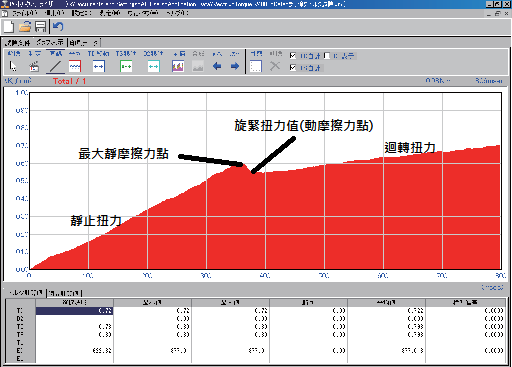The image size is (512, 367).
Task: Choose the diagonal line drawing tool
Action: click(55, 66)
